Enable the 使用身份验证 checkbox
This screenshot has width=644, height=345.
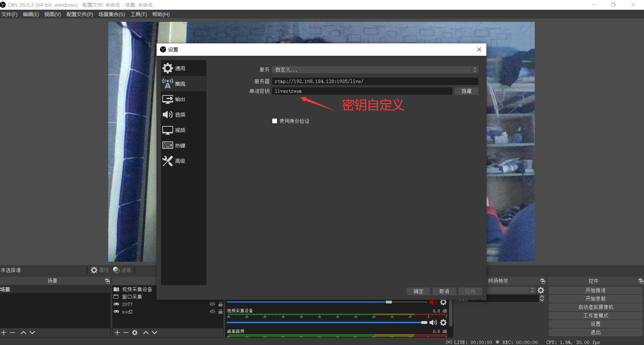coord(275,121)
